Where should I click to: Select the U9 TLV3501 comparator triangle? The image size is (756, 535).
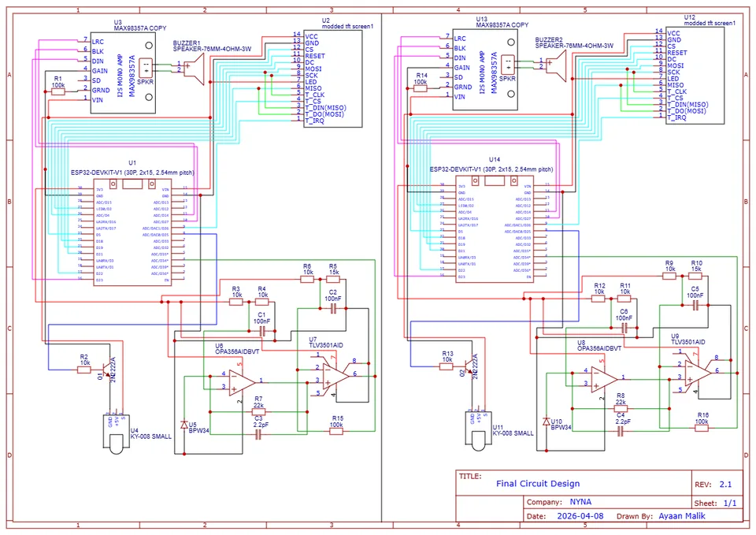[x=699, y=371]
